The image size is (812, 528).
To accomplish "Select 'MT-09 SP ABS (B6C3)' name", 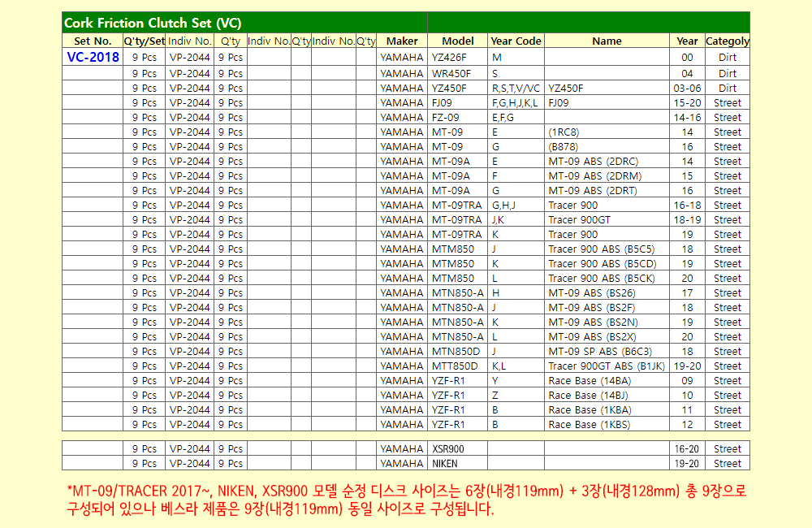I will coord(601,351).
